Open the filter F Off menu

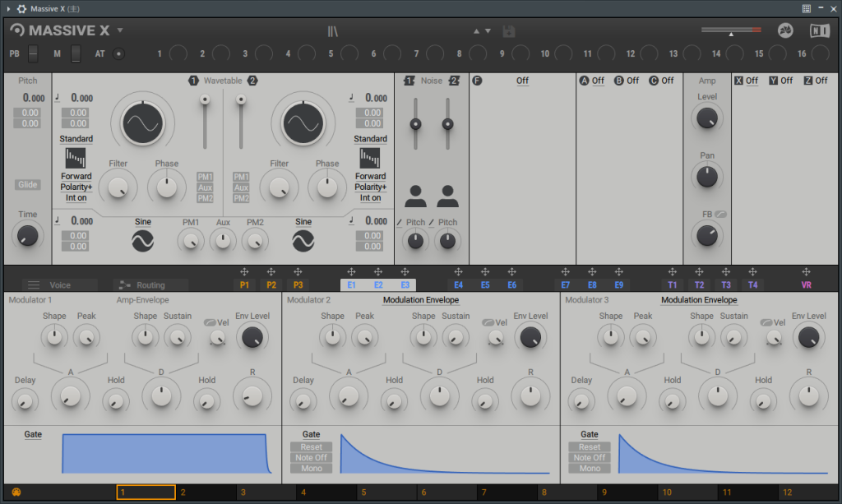[x=522, y=81]
